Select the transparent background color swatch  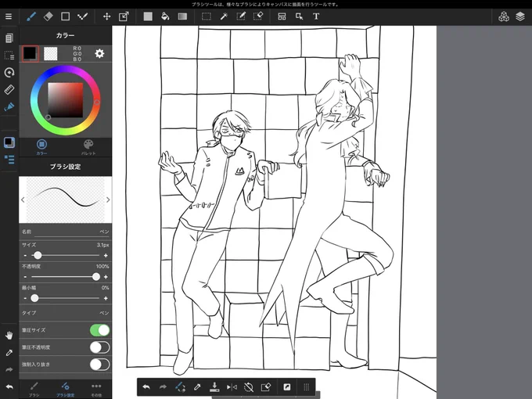(x=51, y=54)
